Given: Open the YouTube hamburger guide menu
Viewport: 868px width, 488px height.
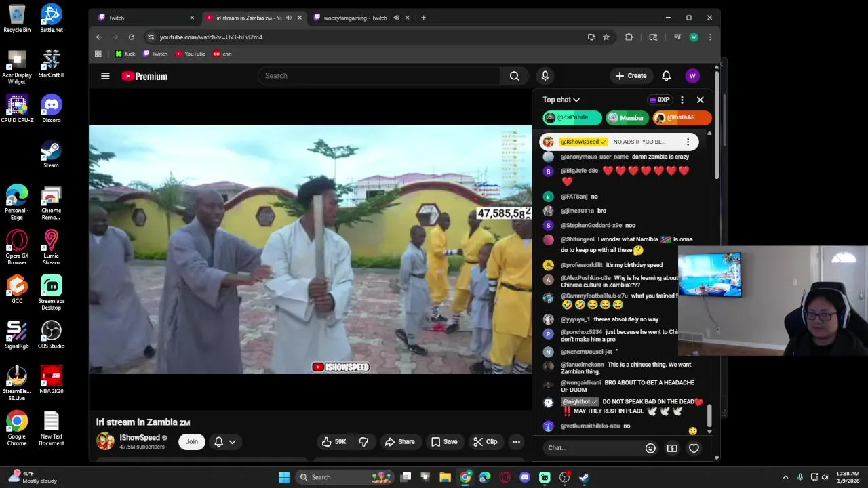Looking at the screenshot, I should click(x=105, y=76).
